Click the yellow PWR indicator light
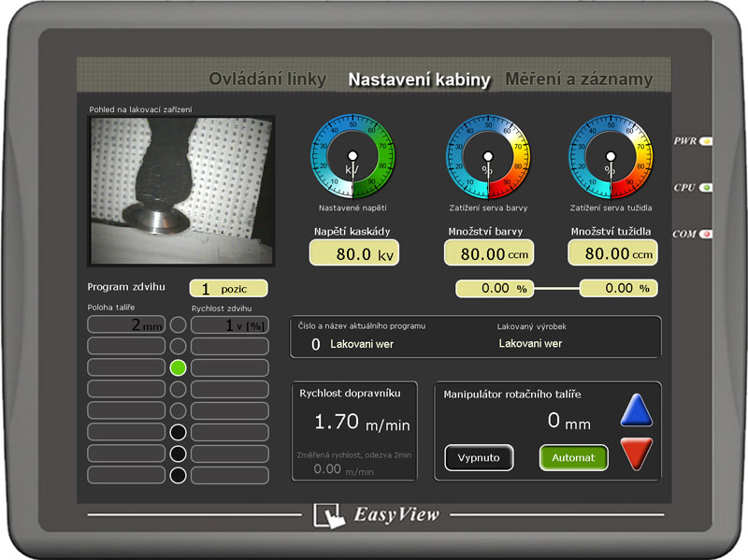 click(x=706, y=141)
